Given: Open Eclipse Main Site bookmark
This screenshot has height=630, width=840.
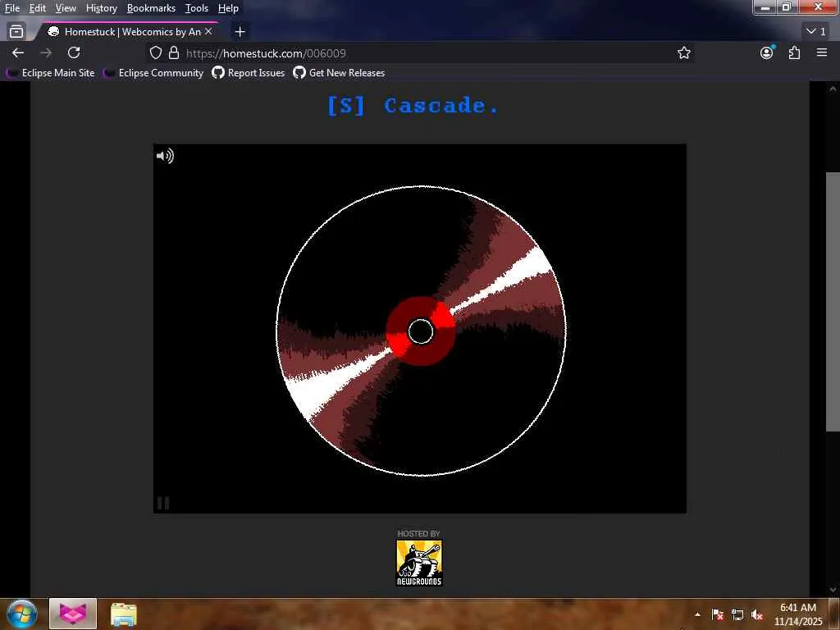Looking at the screenshot, I should coord(50,73).
